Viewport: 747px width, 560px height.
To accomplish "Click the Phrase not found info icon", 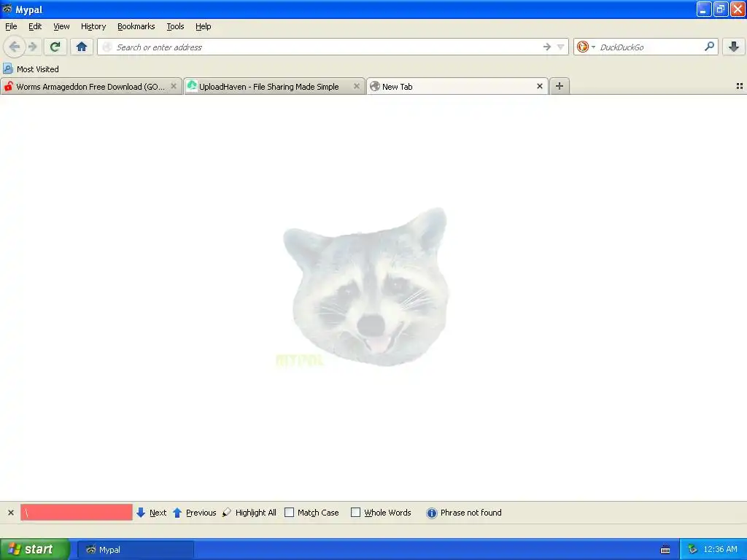I will [432, 513].
